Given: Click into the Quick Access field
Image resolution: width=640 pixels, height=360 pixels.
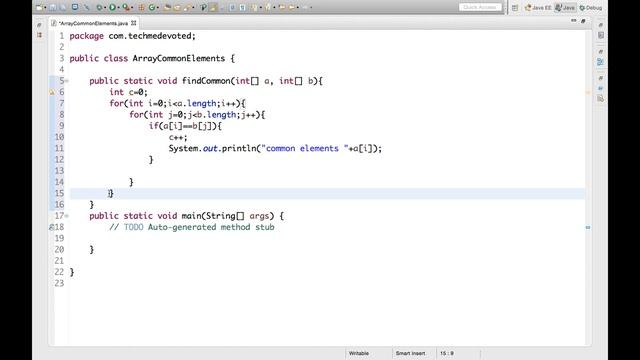Looking at the screenshot, I should tap(480, 7).
